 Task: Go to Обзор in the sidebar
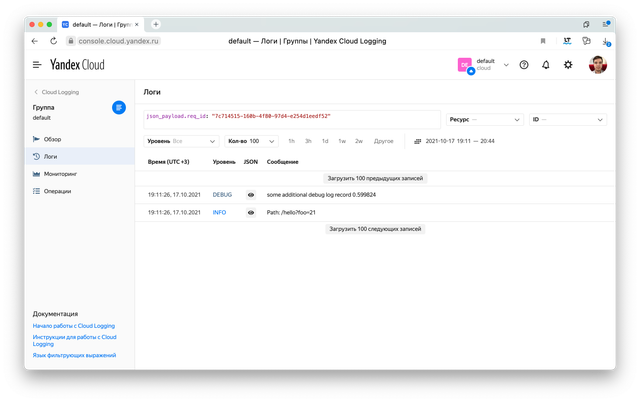coord(53,139)
